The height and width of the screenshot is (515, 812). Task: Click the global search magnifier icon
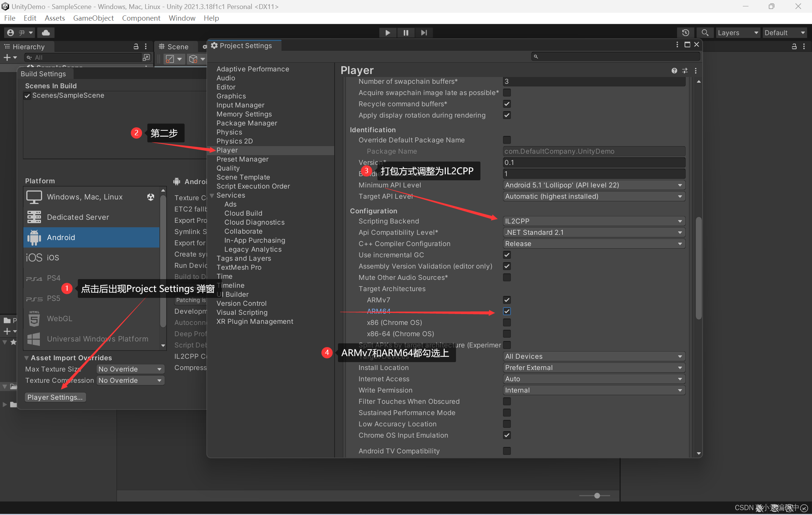click(x=705, y=33)
